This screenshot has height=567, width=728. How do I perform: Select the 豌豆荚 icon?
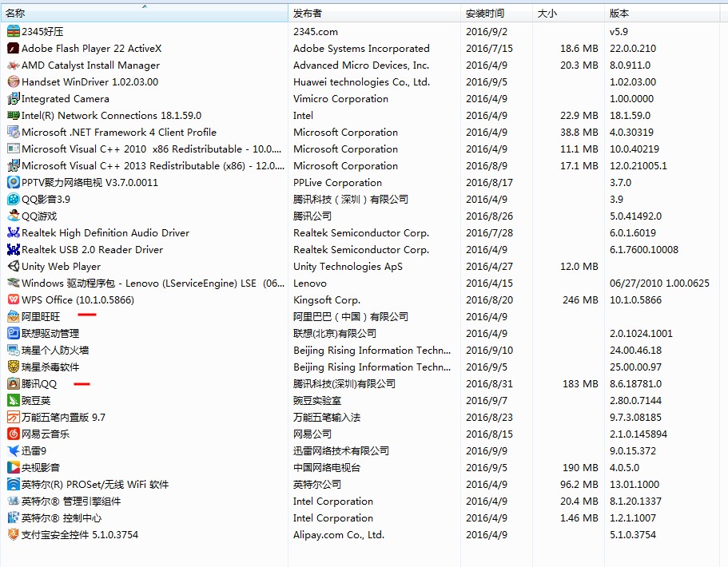click(x=14, y=400)
